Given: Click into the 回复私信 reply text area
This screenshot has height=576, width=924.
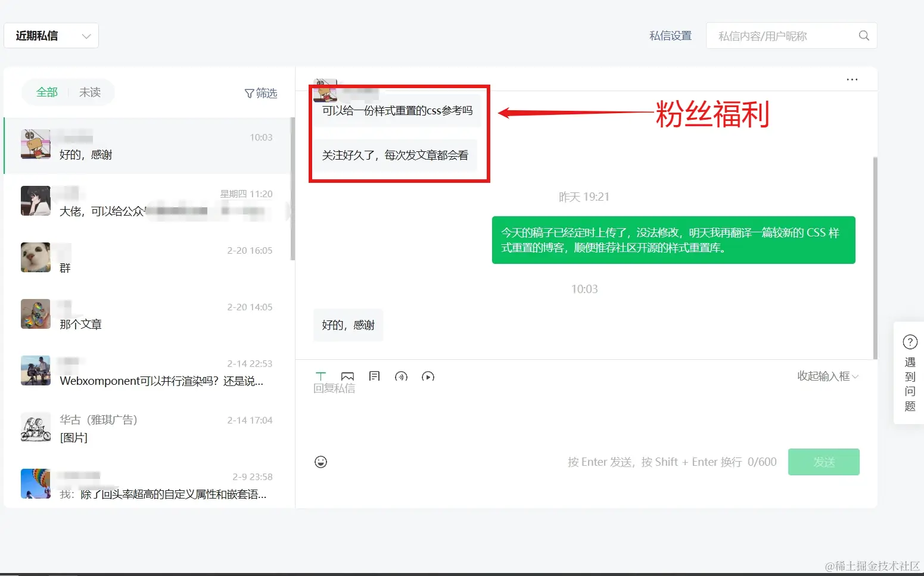Looking at the screenshot, I should [586, 414].
